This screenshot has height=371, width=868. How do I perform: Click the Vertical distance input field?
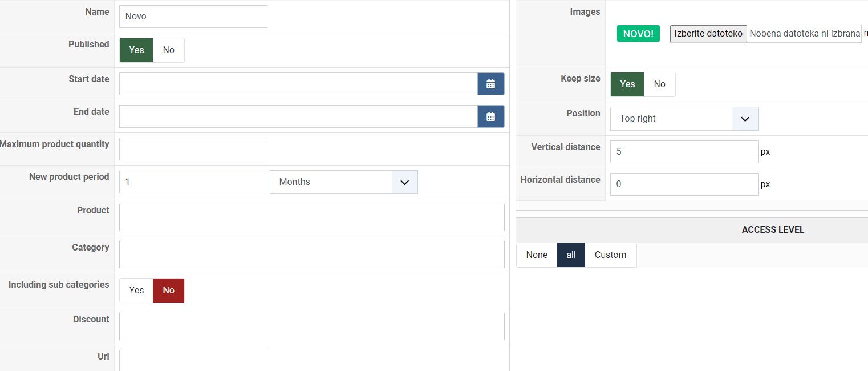(x=684, y=152)
